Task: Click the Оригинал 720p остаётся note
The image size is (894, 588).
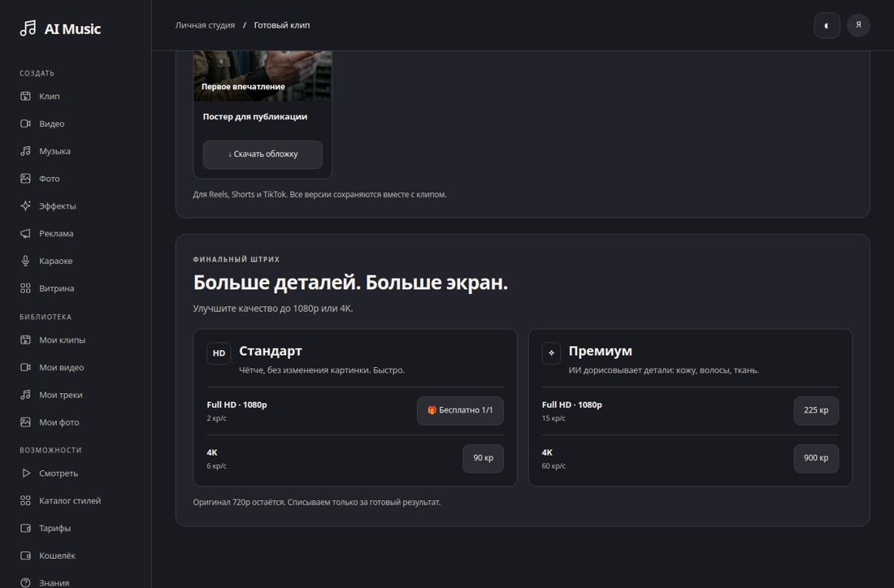Action: coord(316,502)
